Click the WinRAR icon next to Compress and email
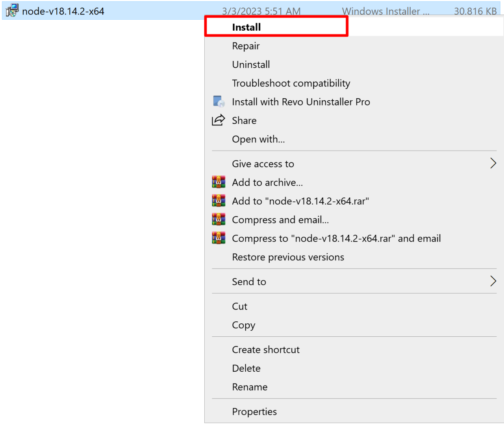The height and width of the screenshot is (424, 504). pos(219,219)
